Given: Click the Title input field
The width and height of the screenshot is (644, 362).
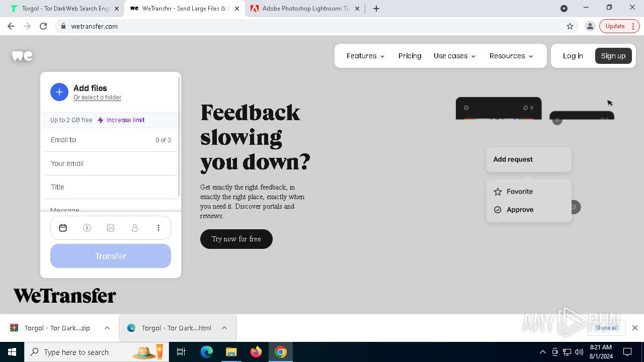Looking at the screenshot, I should coord(111,187).
